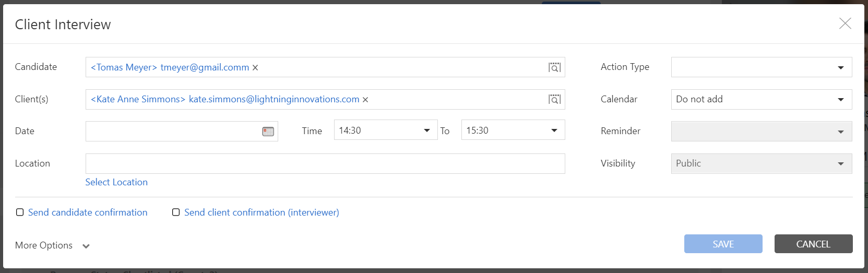Screen dimensions: 868x273
Task: Open the date picker calendar icon
Action: point(268,132)
